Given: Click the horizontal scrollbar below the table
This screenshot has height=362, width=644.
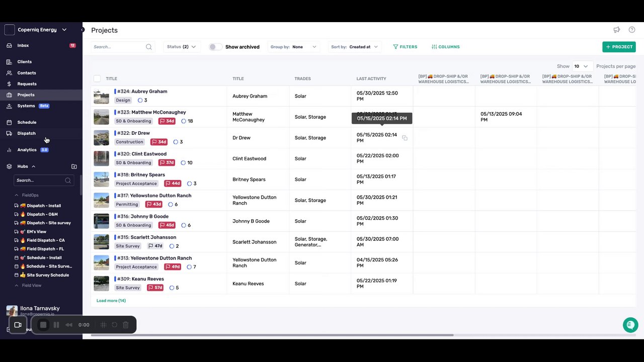Looking at the screenshot, I should pyautogui.click(x=272, y=335).
